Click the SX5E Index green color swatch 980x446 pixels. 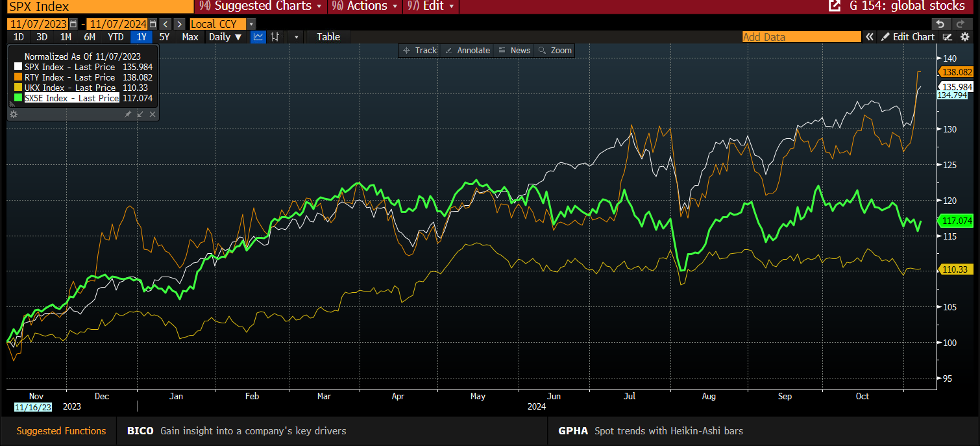(18, 98)
